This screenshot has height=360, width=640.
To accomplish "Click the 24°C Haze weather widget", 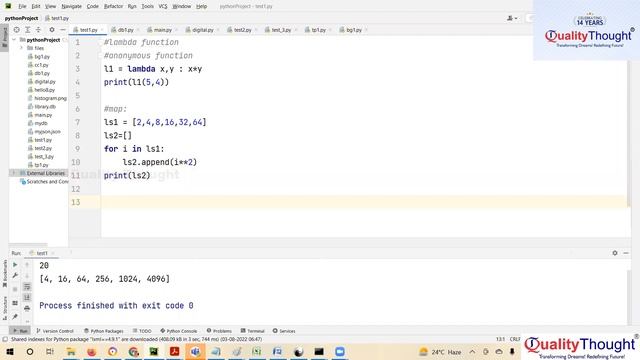I will 440,351.
